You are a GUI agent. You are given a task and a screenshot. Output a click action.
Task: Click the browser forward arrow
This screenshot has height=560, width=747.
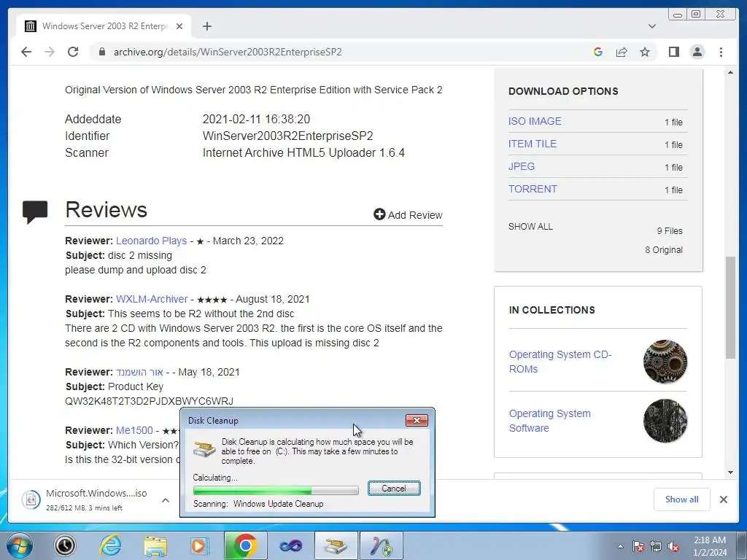coord(50,52)
